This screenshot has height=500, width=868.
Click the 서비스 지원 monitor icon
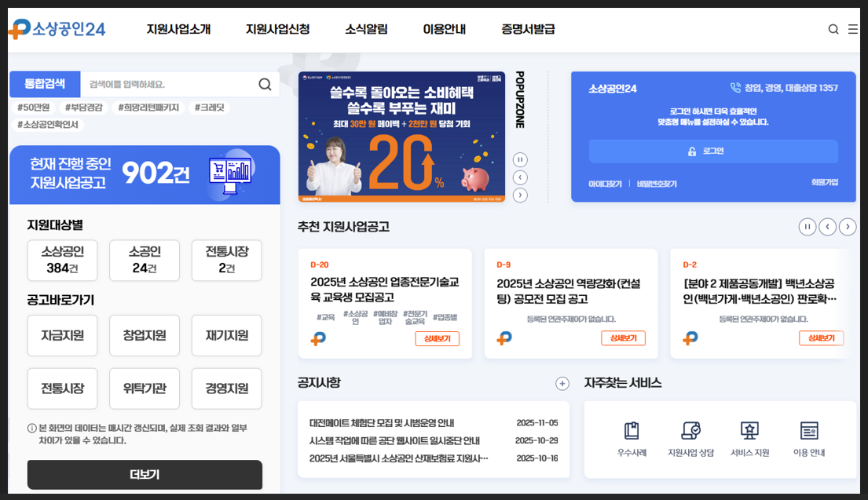click(748, 431)
